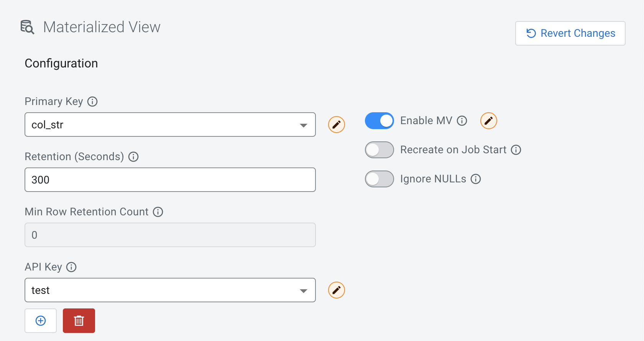Click into the Retention seconds field
644x341 pixels.
[170, 180]
